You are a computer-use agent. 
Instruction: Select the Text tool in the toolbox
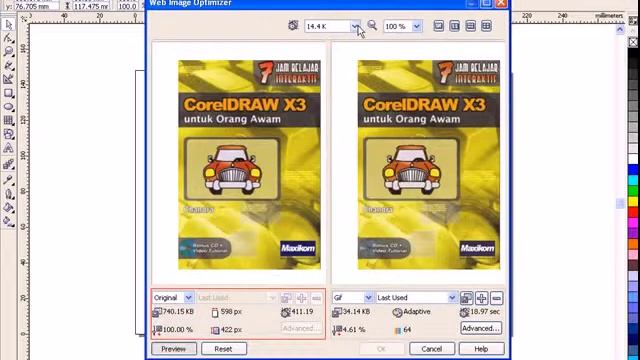pyautogui.click(x=8, y=148)
